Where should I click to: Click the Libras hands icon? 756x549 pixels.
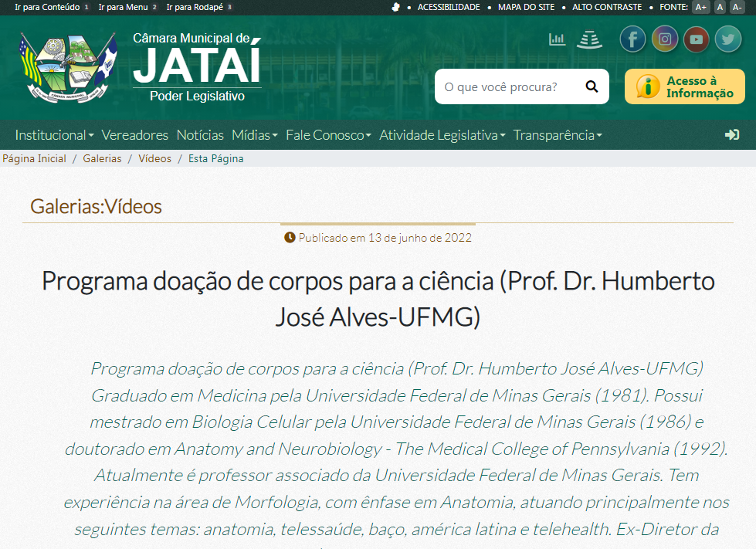tap(396, 7)
